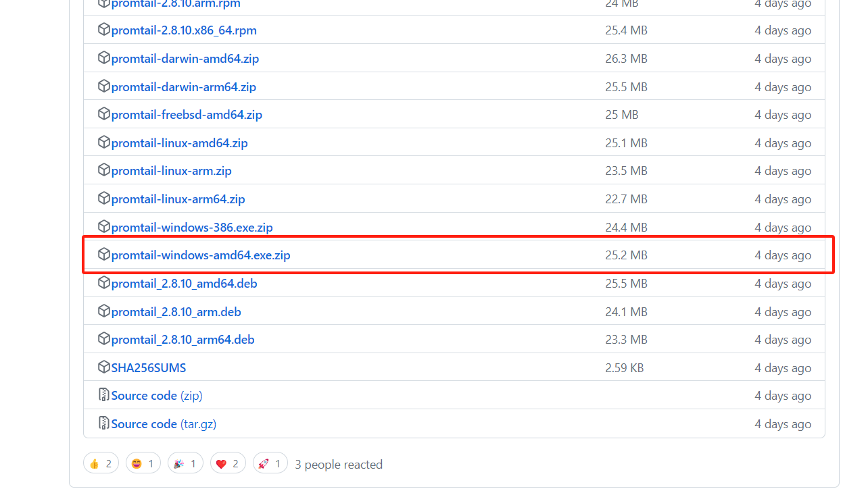Click package icon beside promtail-linux-amd64.zip
This screenshot has width=868, height=493.
(103, 142)
